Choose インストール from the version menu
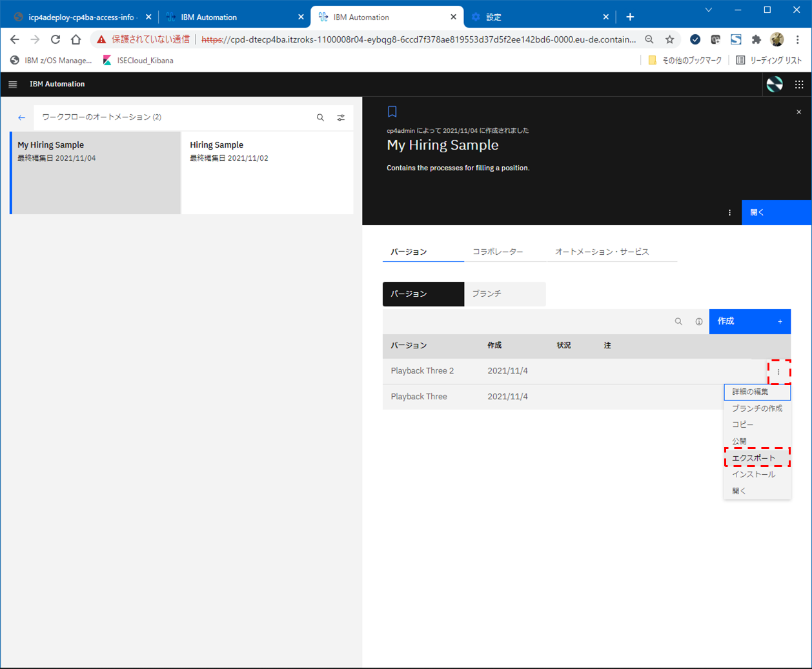Screen dimensions: 812x669 pyautogui.click(x=757, y=474)
